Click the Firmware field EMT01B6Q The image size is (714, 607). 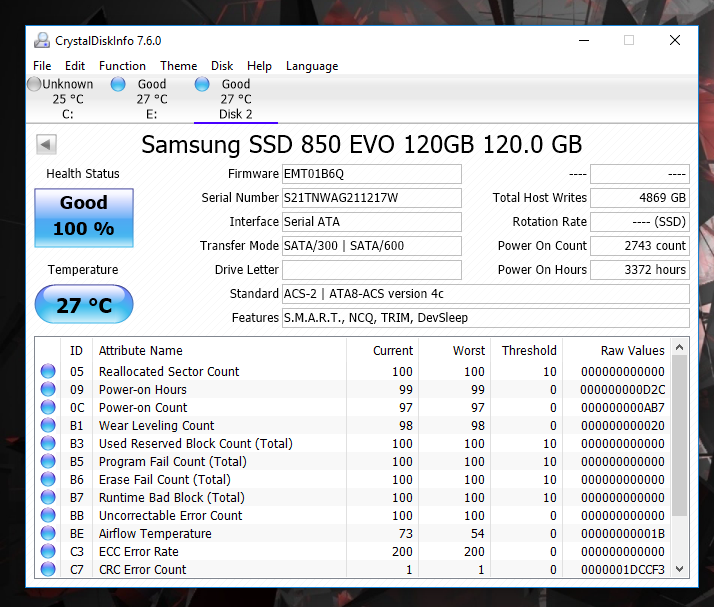click(372, 174)
